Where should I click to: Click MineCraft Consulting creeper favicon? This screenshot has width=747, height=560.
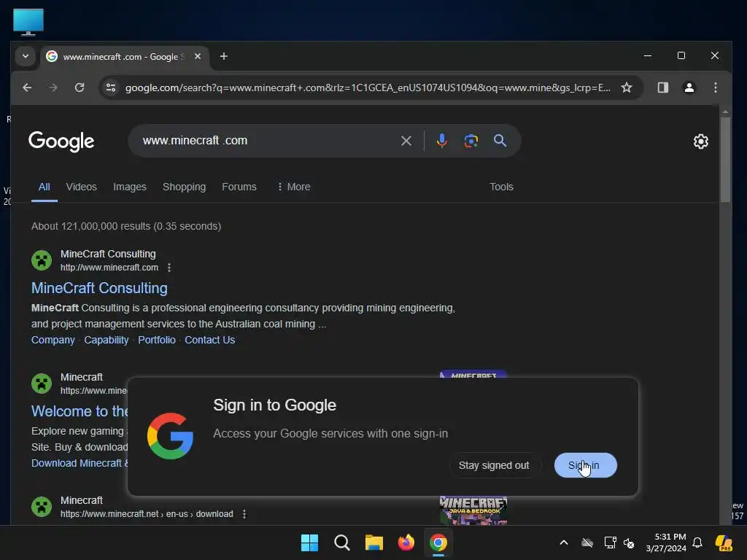point(42,260)
